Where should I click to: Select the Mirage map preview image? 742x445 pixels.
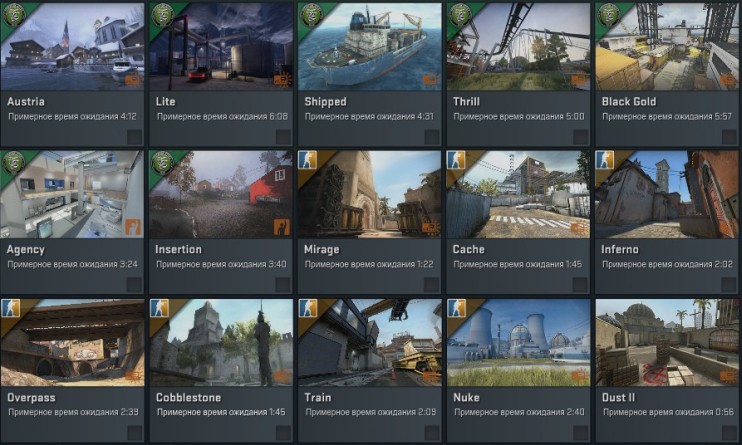(x=370, y=194)
